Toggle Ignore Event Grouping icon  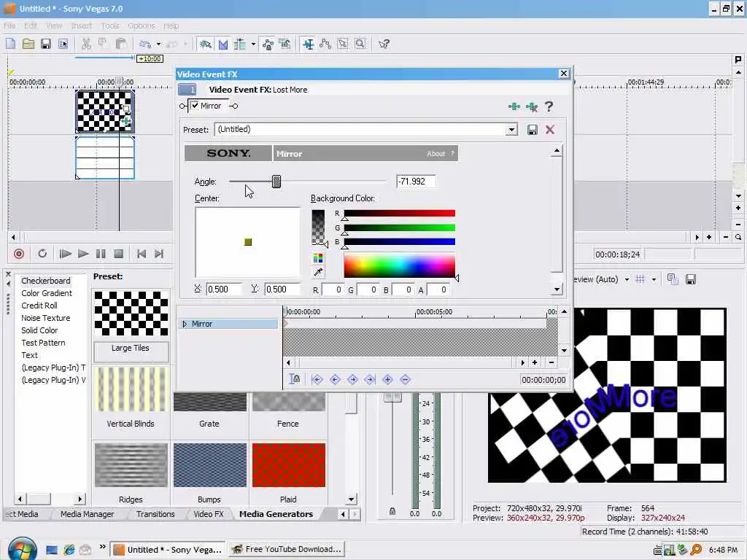click(285, 44)
